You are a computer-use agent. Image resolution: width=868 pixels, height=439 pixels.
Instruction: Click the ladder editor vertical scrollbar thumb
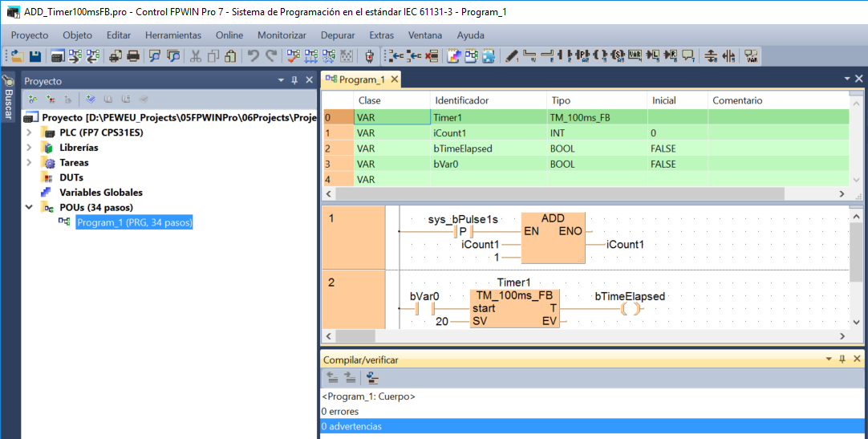click(x=857, y=252)
